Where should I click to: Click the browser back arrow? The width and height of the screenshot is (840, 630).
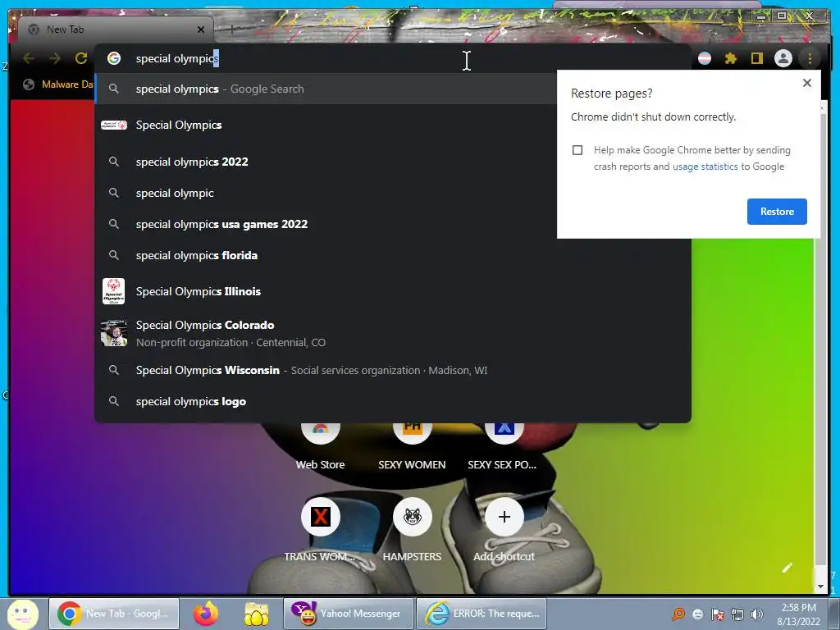click(29, 58)
